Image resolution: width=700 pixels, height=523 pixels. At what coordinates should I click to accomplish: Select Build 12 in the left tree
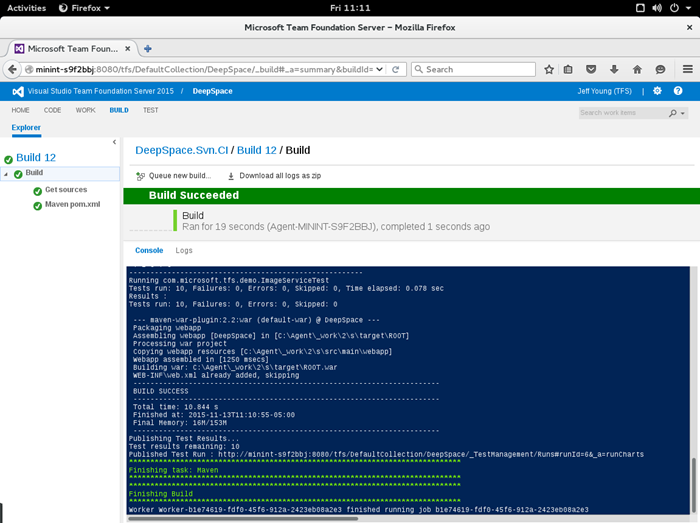click(36, 158)
